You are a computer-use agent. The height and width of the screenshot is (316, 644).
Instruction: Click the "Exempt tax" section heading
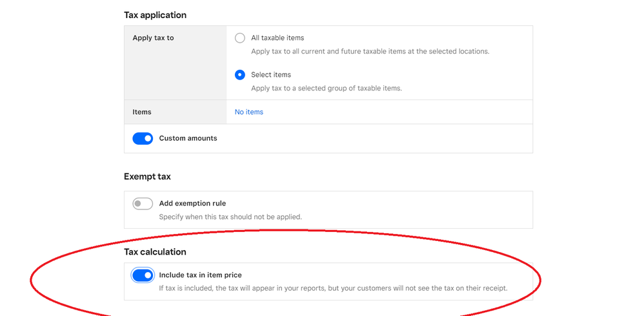[x=147, y=176]
